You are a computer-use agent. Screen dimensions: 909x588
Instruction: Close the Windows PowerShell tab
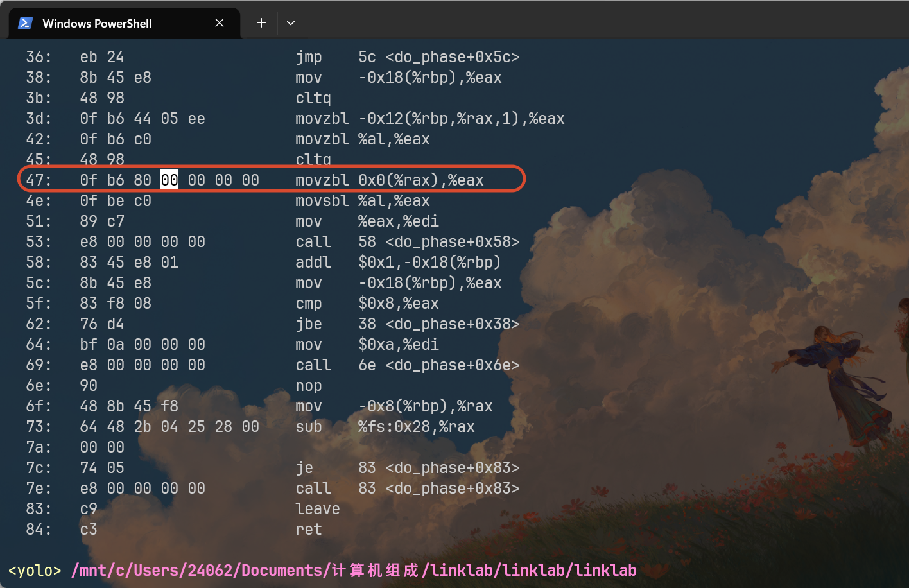(x=220, y=23)
